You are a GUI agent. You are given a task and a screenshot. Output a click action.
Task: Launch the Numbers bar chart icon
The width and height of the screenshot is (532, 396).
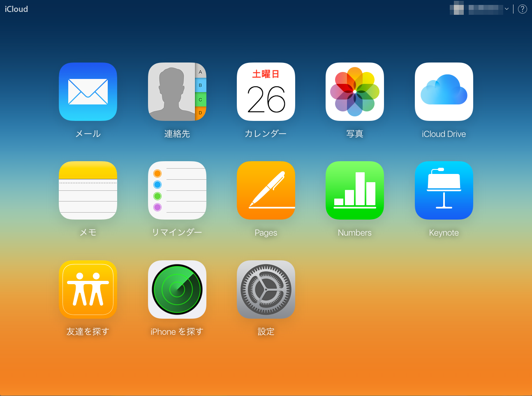tap(355, 190)
